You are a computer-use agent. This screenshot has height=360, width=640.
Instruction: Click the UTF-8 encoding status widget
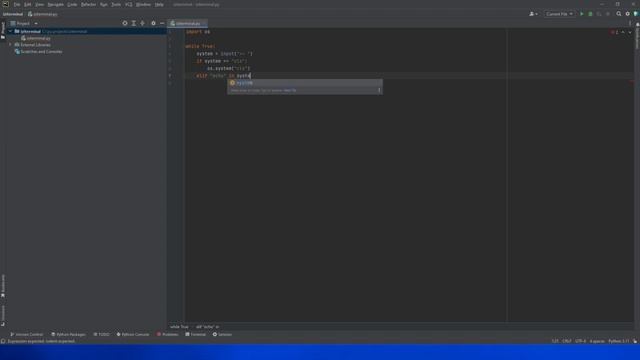click(580, 341)
